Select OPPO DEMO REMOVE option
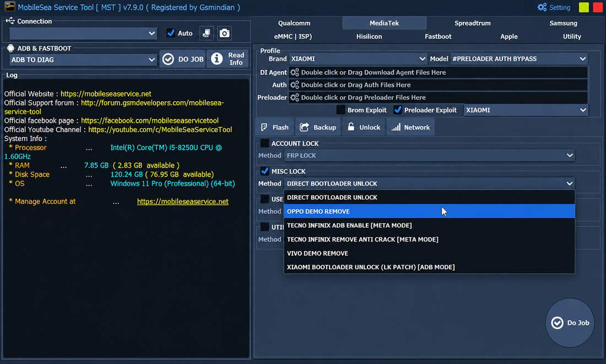606x364 pixels. pos(429,211)
